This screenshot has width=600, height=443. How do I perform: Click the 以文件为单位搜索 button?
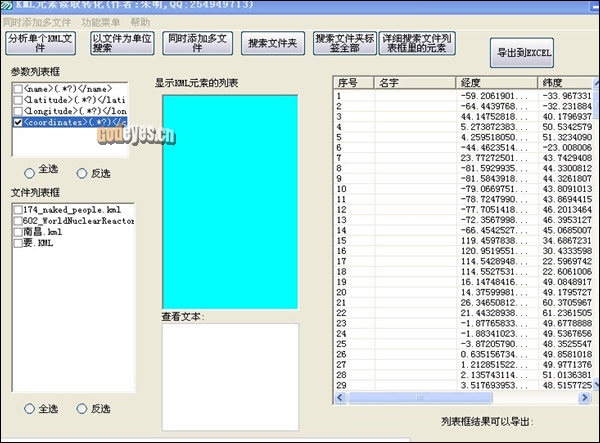(122, 43)
